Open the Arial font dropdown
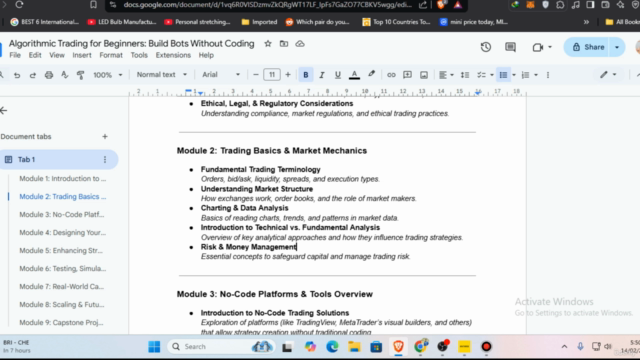 tap(221, 75)
